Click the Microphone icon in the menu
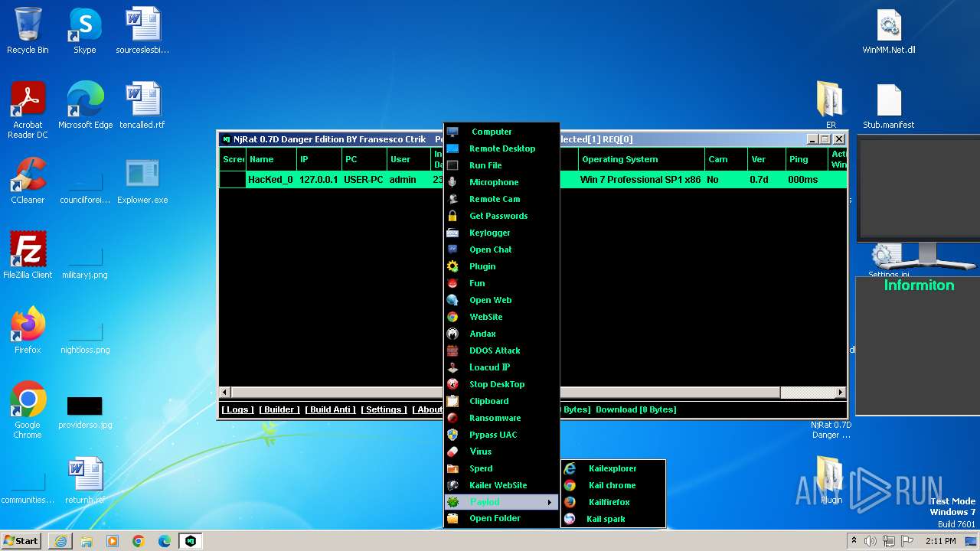This screenshot has width=980, height=551. click(452, 182)
